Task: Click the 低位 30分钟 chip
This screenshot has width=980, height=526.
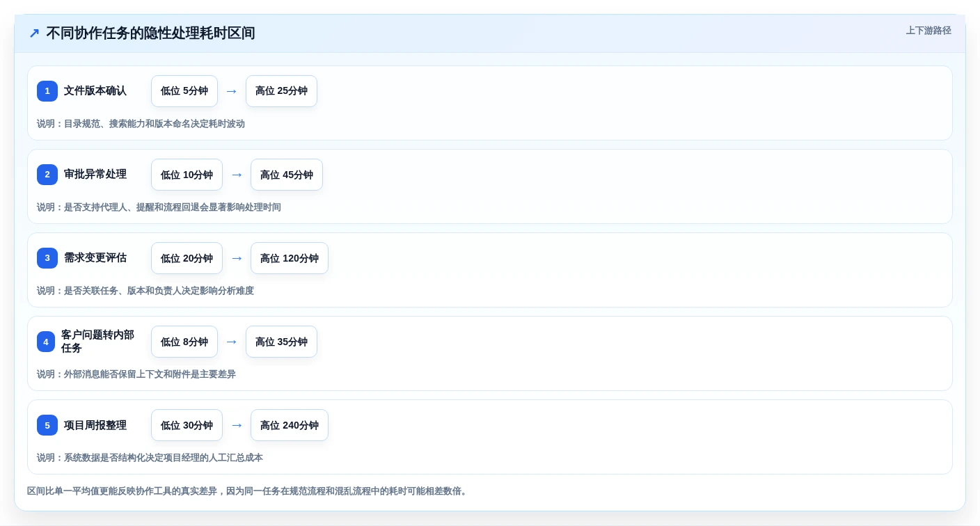Action: 187,425
